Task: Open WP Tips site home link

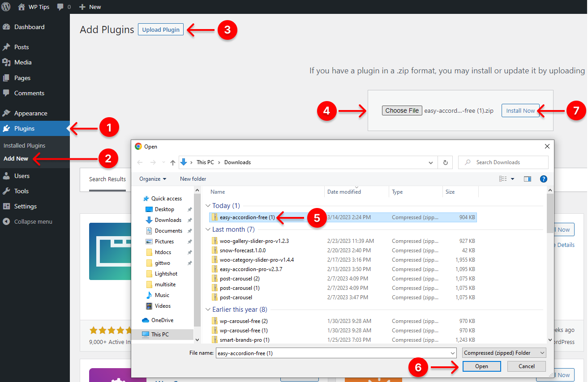Action: pos(34,7)
